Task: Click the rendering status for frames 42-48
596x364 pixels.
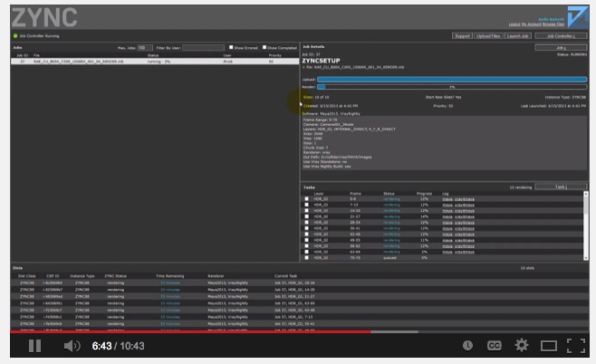Action: (x=391, y=234)
